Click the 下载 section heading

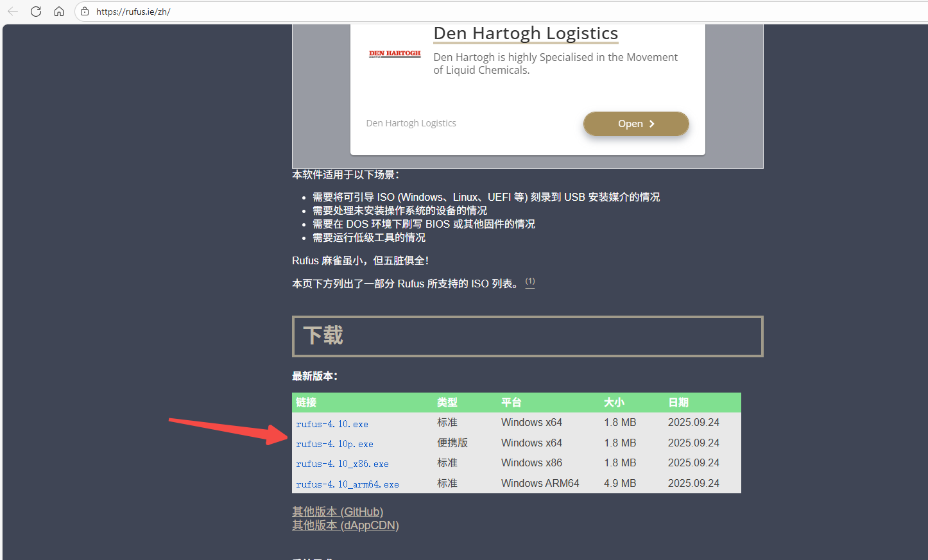point(323,335)
